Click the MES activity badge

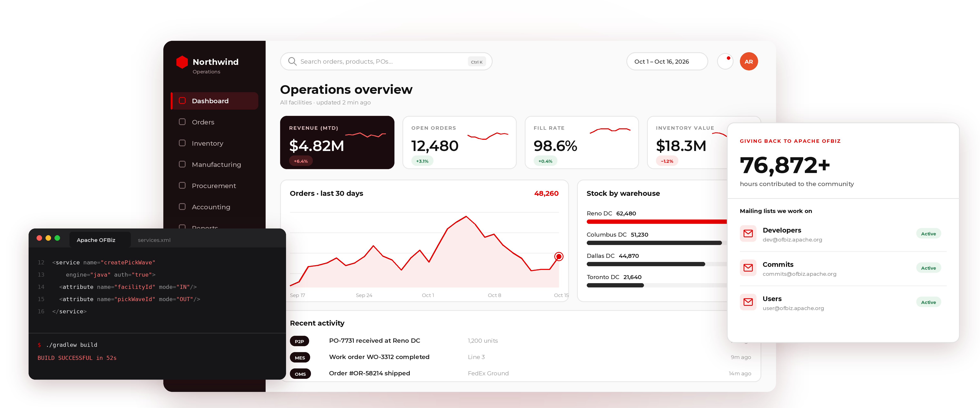coord(300,357)
